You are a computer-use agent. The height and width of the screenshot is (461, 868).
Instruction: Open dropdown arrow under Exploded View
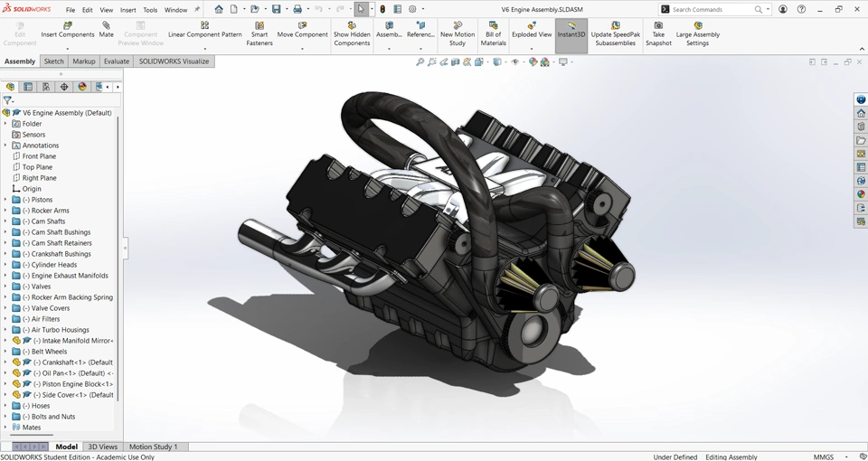(532, 49)
